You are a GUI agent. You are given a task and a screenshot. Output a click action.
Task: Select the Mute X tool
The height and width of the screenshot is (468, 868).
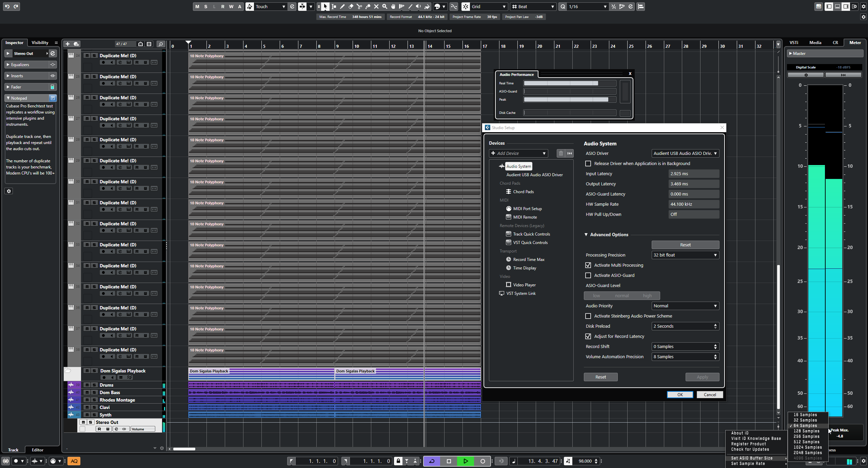[376, 6]
